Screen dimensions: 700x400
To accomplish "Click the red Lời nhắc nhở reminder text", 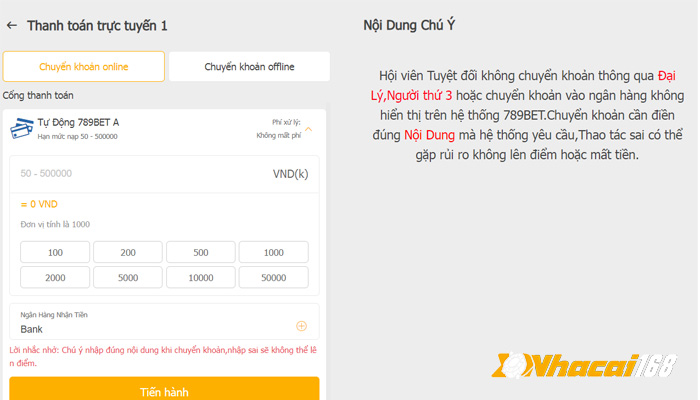I will [163, 356].
